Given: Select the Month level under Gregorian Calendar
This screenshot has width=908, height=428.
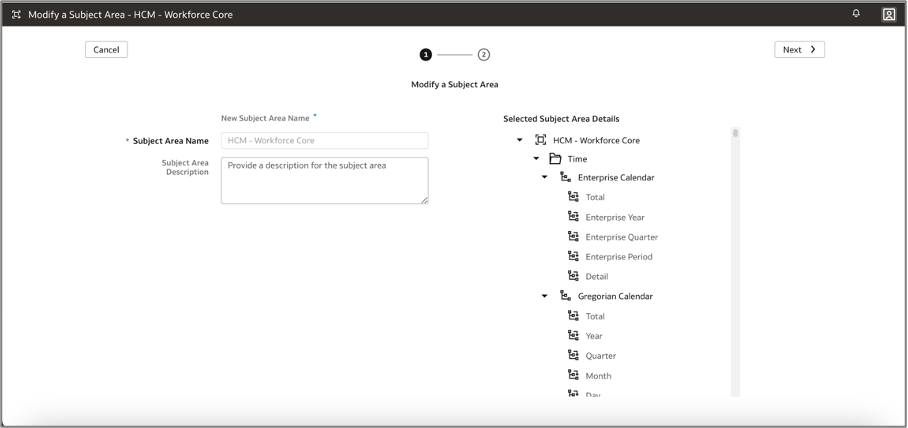Looking at the screenshot, I should coord(598,376).
